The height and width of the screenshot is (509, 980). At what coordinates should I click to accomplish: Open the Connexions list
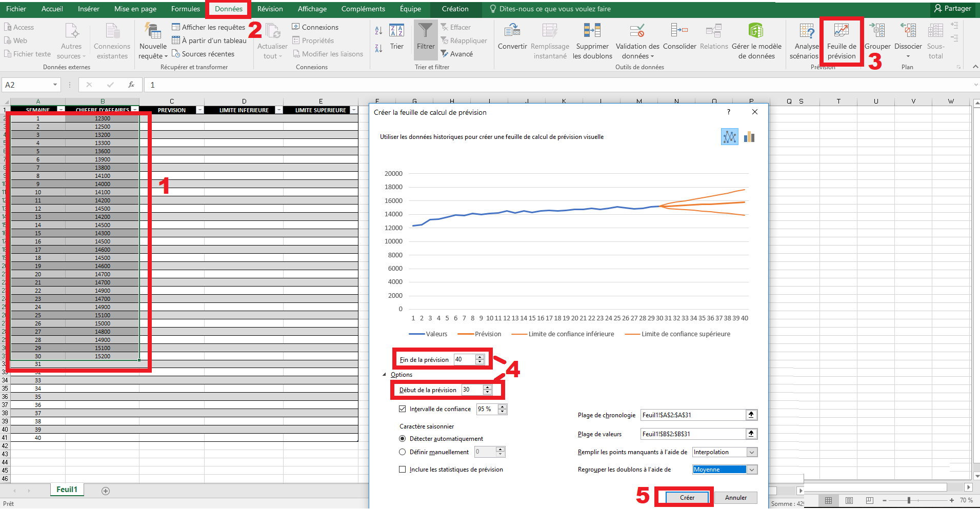tap(315, 27)
